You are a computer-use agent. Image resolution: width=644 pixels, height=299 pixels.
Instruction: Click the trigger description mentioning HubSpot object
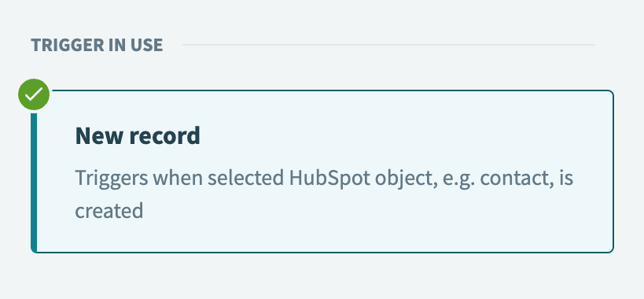[x=324, y=194]
